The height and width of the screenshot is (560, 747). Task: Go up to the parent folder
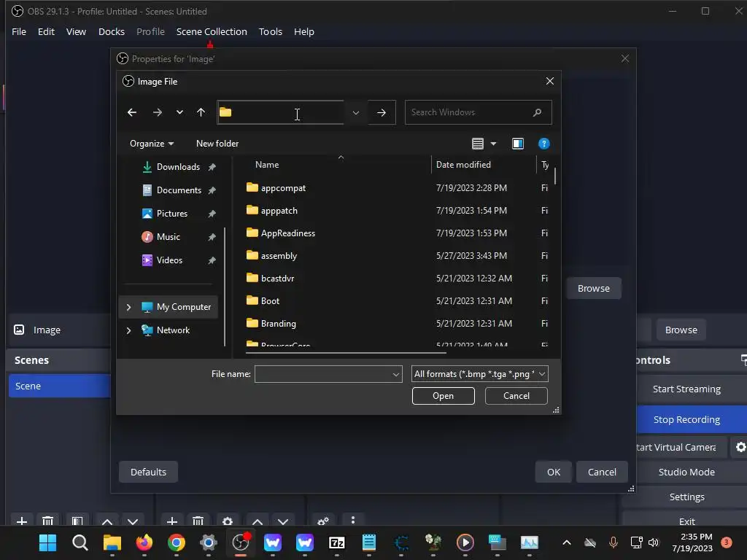click(201, 112)
